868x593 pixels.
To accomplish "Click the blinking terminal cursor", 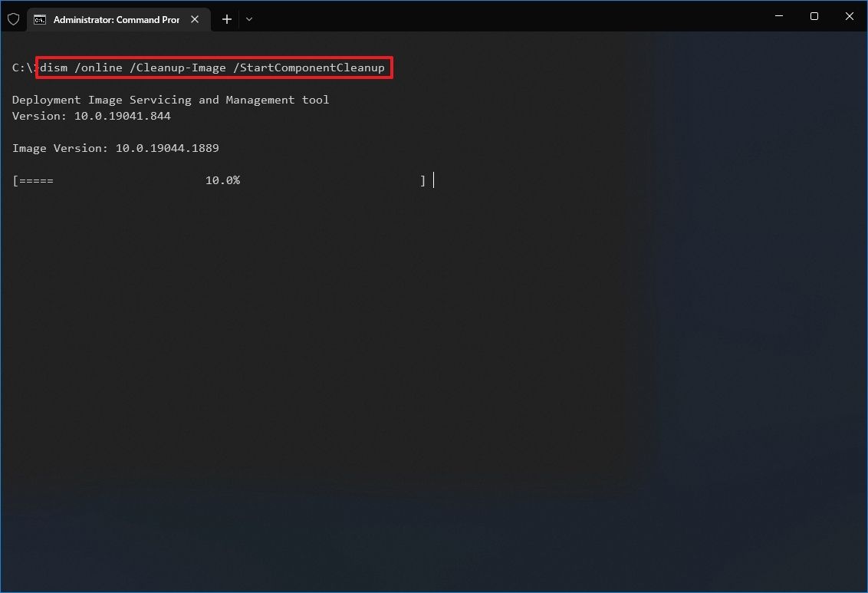I will tap(432, 180).
